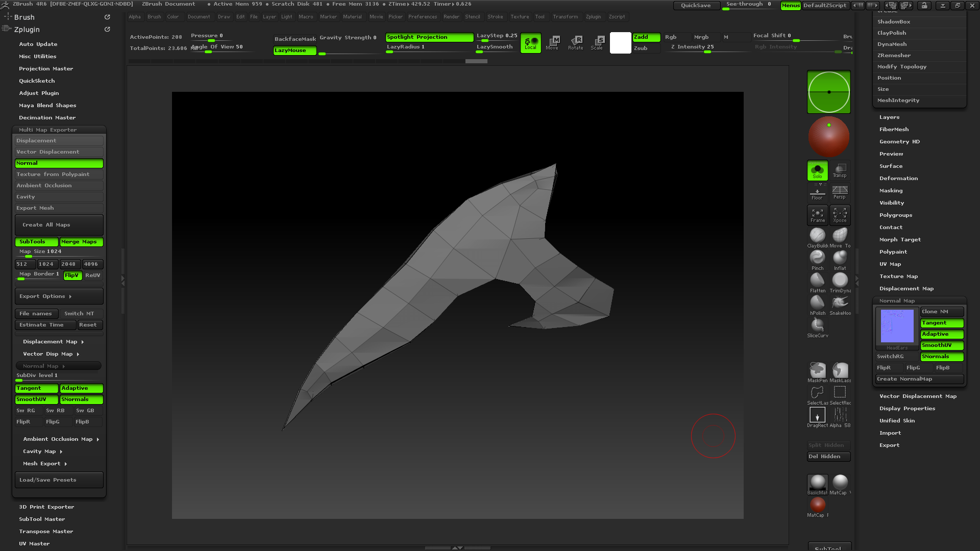Toggle Ambient Occlusion map option
Screen dimensions: 980x551
[59, 186]
